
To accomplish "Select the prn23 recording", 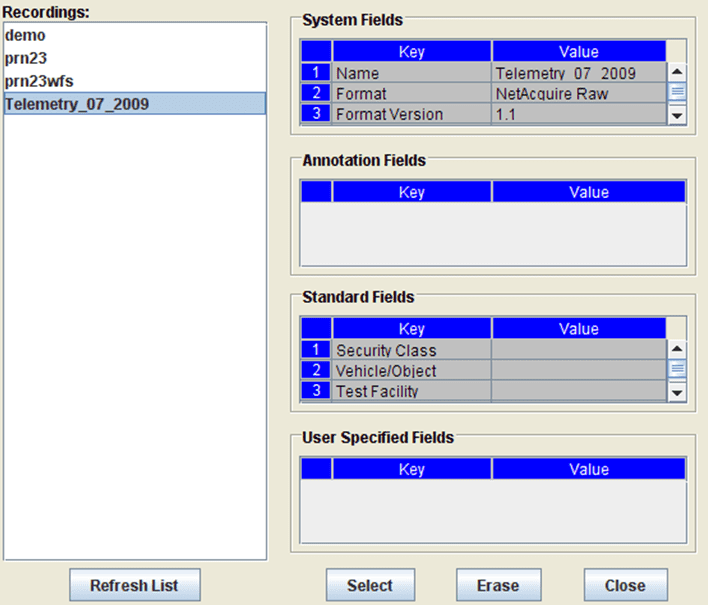I will coord(26,58).
